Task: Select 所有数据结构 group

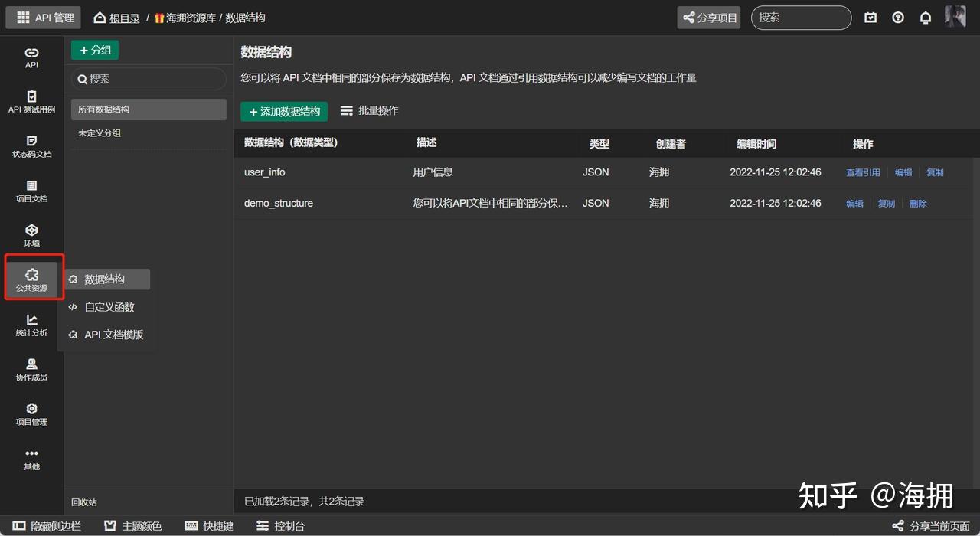Action: pos(149,109)
